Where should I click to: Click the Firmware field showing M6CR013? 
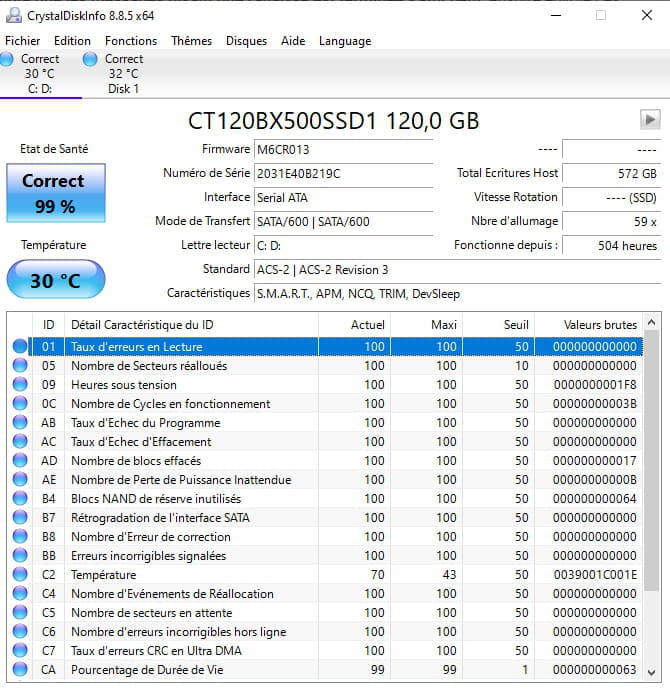(344, 150)
